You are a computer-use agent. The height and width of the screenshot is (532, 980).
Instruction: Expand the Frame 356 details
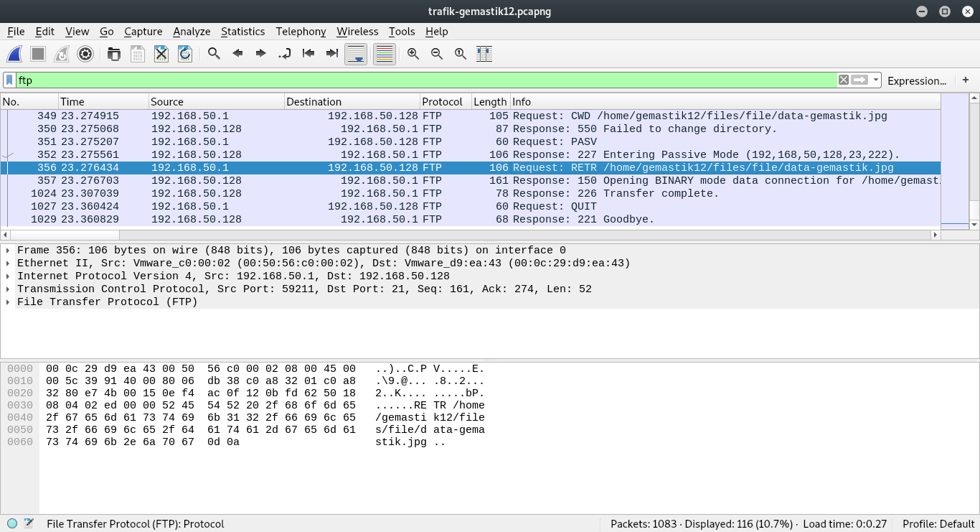coord(8,251)
